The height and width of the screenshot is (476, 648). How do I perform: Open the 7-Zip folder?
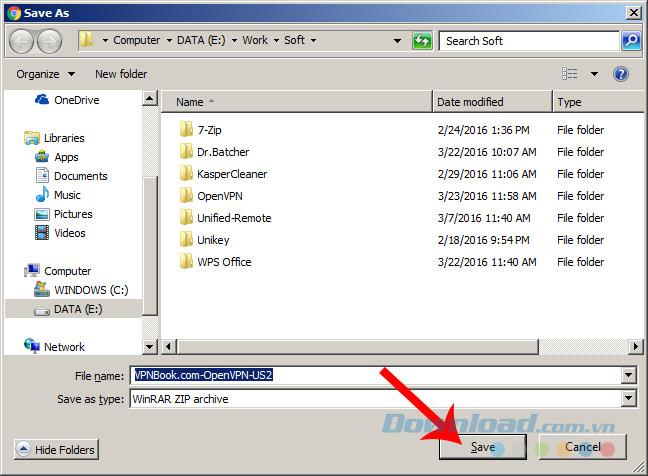pyautogui.click(x=209, y=130)
